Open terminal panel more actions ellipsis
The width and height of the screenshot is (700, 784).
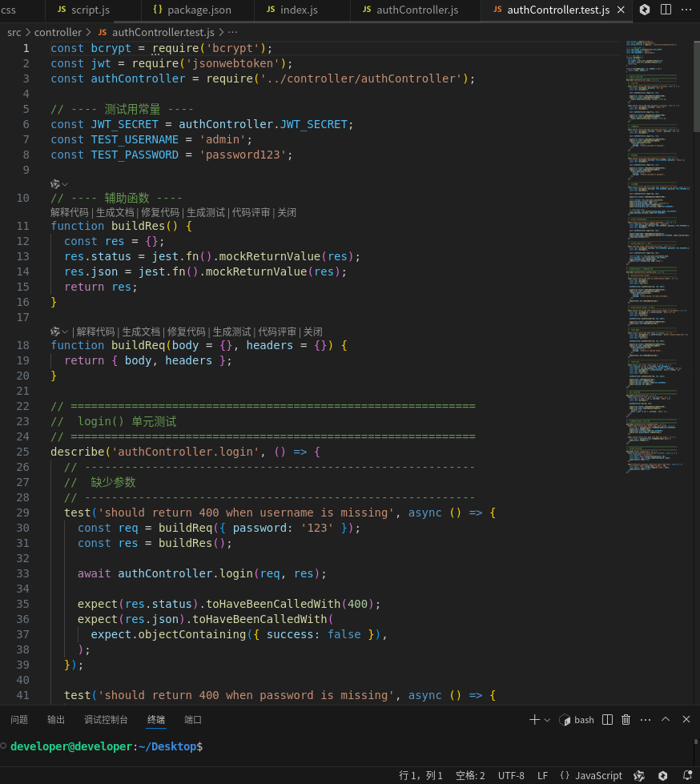[x=646, y=719]
